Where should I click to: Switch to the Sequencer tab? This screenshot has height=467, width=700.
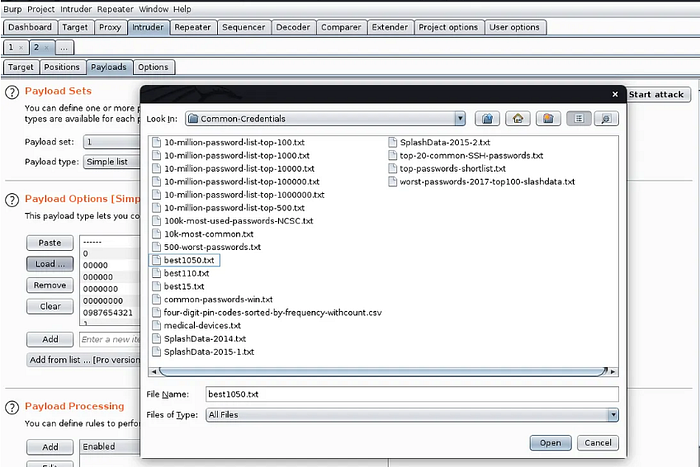[243, 27]
